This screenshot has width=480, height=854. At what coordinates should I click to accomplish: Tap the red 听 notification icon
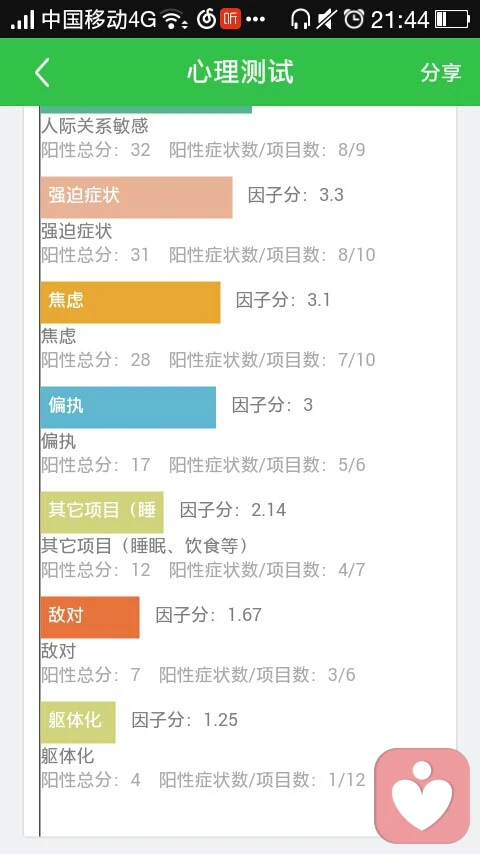coord(229,20)
